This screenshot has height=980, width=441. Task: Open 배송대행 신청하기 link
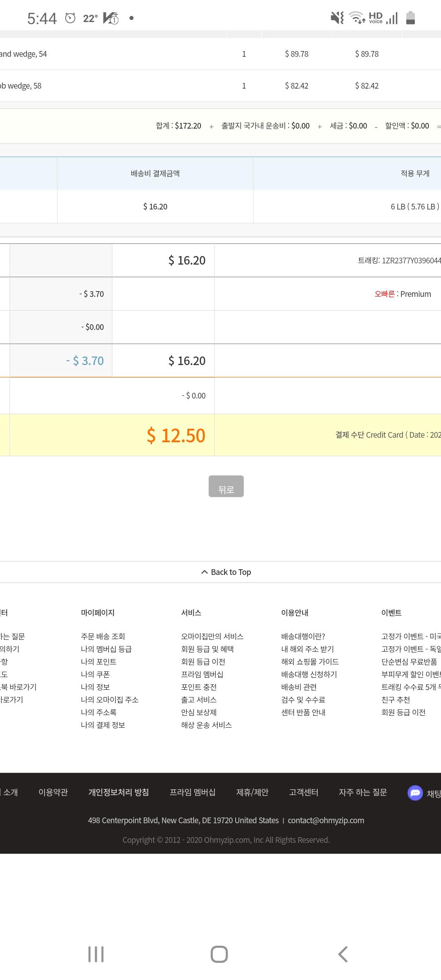(309, 674)
